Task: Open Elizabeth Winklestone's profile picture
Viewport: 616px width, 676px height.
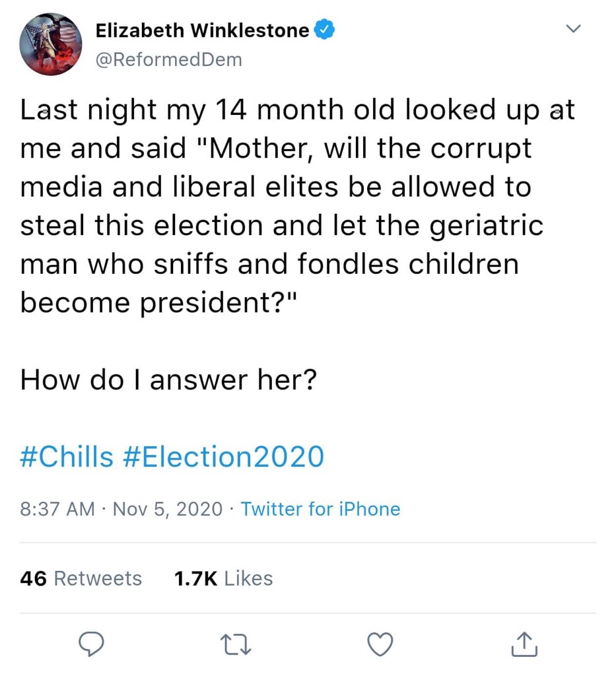Action: [x=51, y=44]
